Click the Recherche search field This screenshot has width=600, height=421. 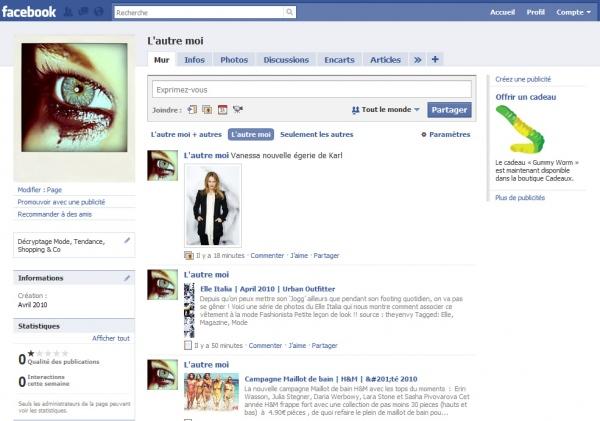(x=199, y=12)
